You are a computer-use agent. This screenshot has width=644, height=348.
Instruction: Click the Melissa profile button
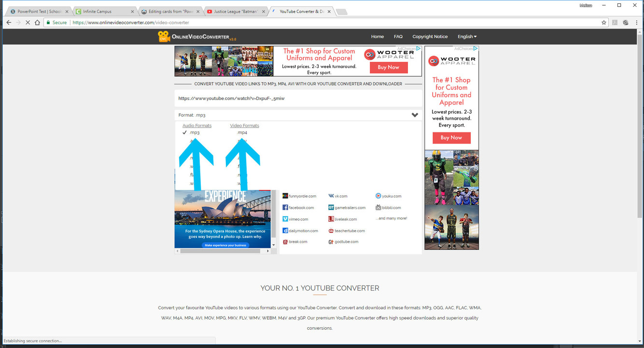pos(586,5)
